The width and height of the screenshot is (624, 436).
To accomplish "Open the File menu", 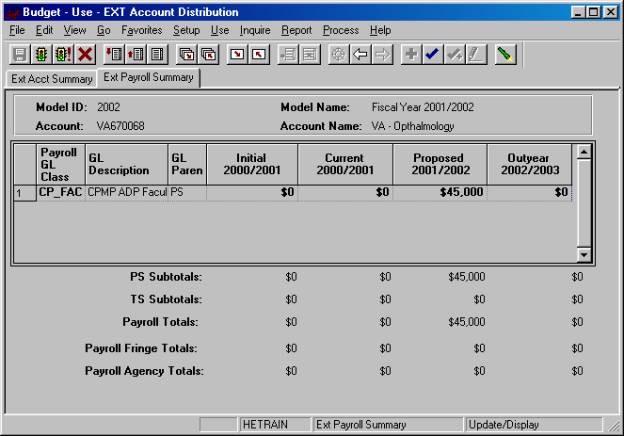I will (16, 30).
